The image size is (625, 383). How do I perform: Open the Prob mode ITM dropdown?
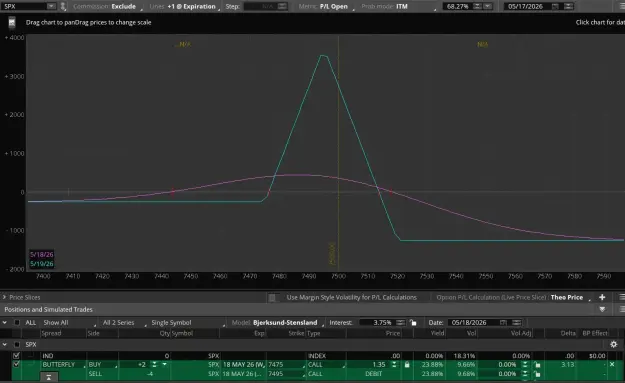399,6
